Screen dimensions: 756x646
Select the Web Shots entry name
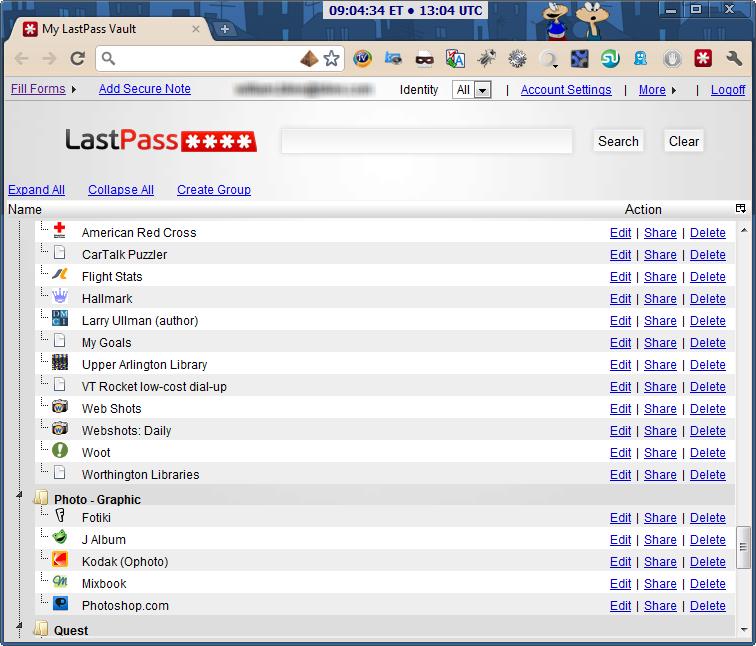tap(111, 409)
